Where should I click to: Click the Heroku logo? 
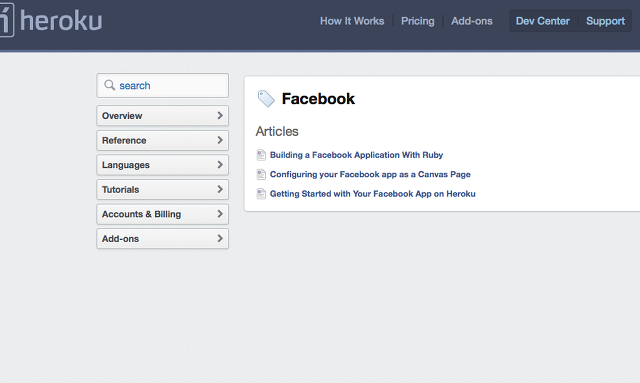click(51, 20)
